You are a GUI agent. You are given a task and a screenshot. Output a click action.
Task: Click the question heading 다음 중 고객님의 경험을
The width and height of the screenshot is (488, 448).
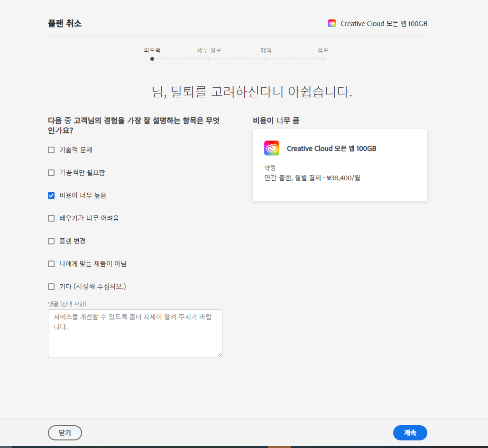point(134,125)
